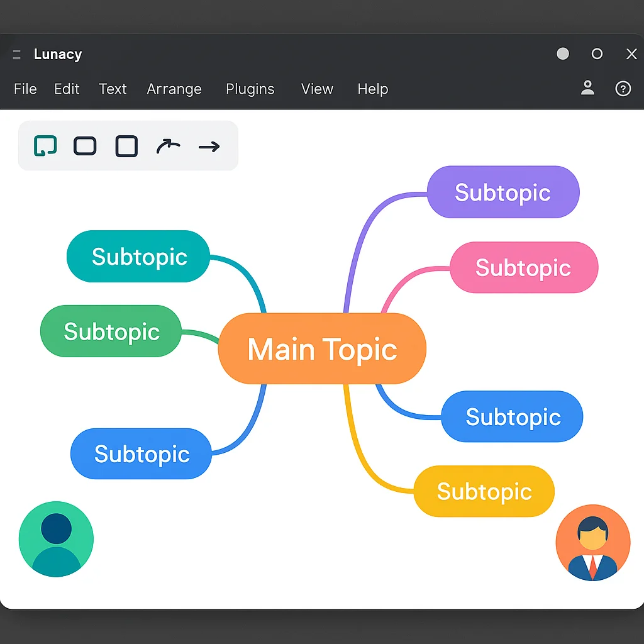
Task: Open the Edit menu
Action: (x=67, y=89)
